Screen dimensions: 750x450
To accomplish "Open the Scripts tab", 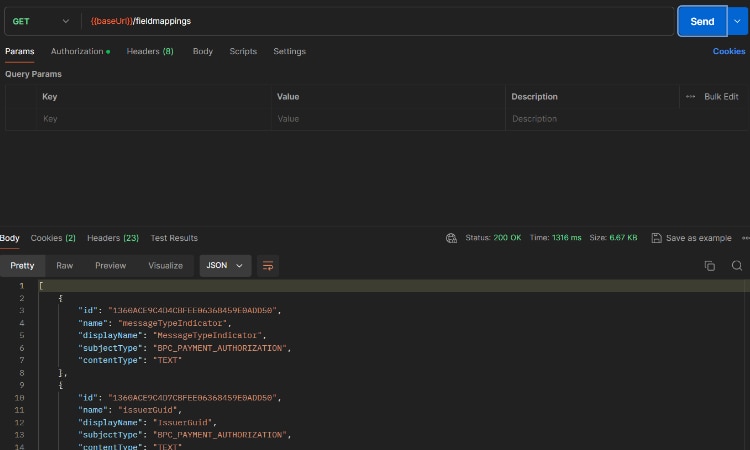I will [243, 51].
